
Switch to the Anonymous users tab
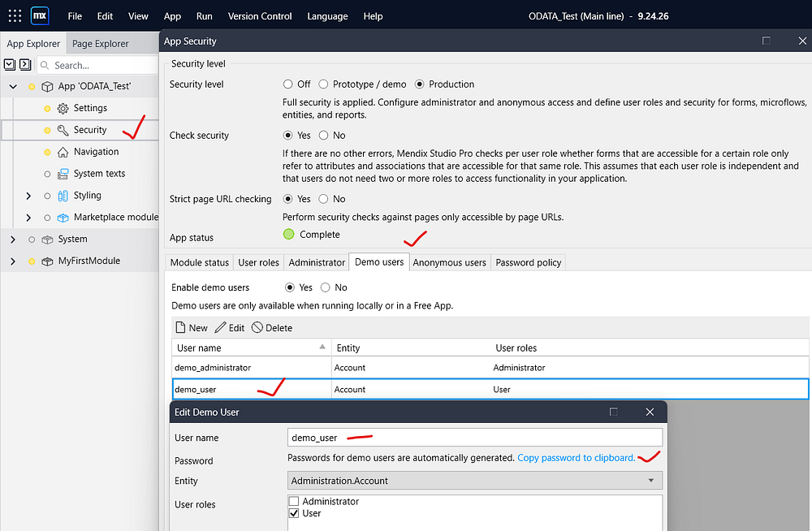449,262
